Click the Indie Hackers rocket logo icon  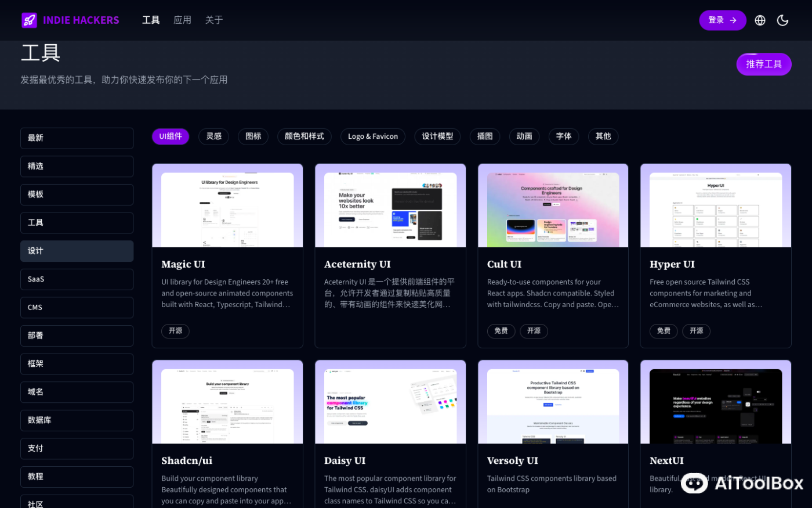[28, 20]
